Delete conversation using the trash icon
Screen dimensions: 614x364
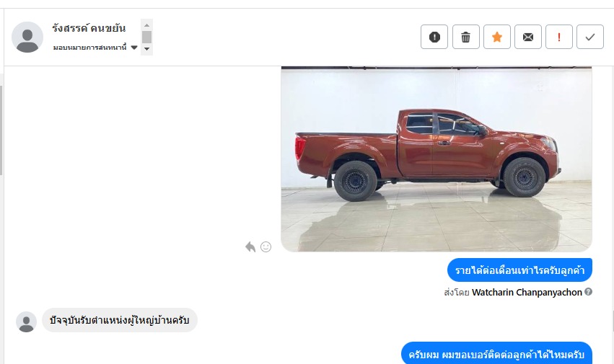465,37
